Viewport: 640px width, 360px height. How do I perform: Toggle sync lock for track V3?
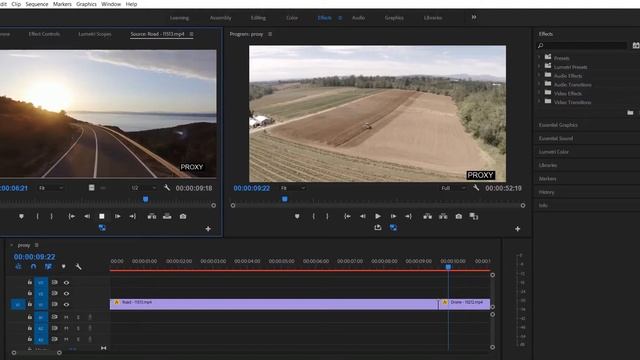pos(54,282)
